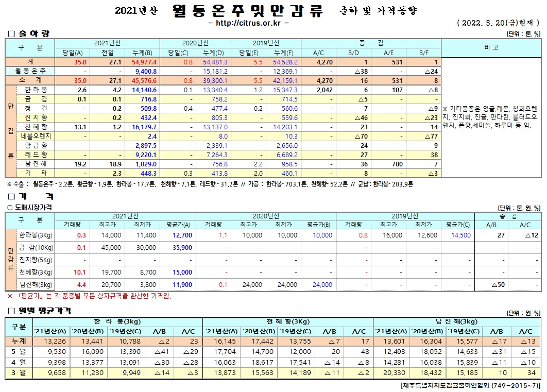Click the 한라봉 row label in shipment table
Image resolution: width=547 pixels, height=392 pixels.
37,89
